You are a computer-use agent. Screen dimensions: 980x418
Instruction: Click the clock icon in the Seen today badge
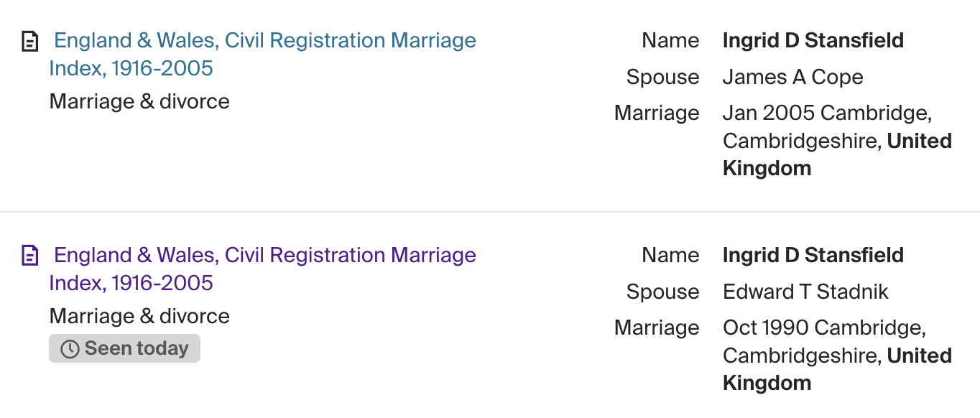click(70, 349)
